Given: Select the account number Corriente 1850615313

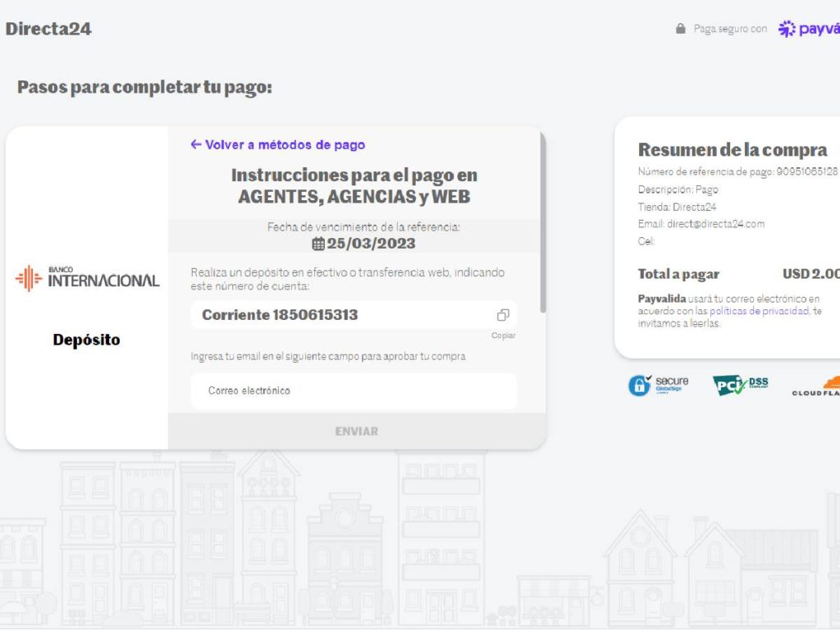Looking at the screenshot, I should 280,315.
